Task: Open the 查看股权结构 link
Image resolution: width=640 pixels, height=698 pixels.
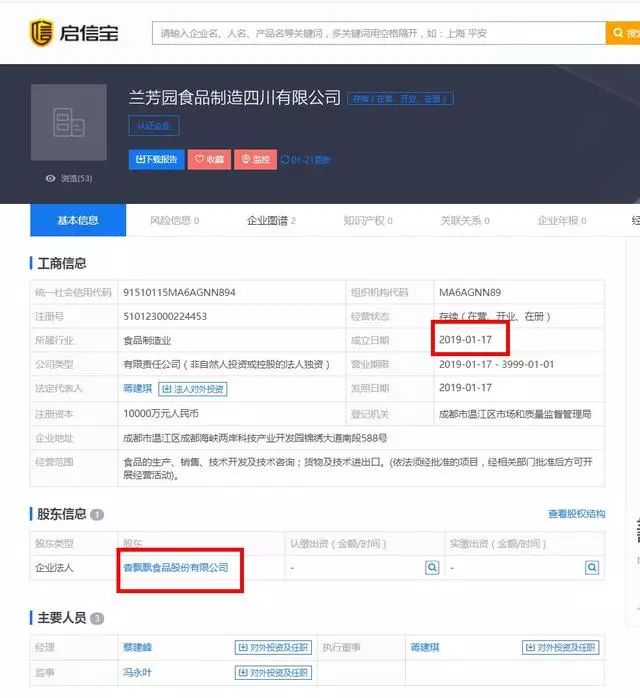Action: [576, 514]
